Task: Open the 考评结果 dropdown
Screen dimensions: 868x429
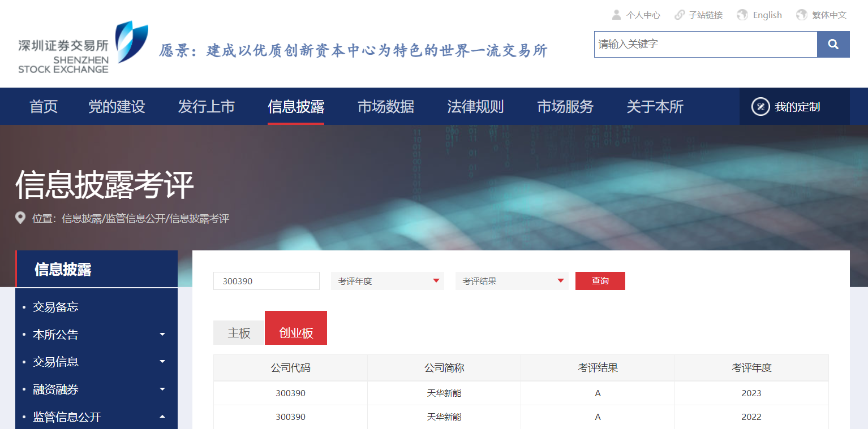Action: [x=512, y=281]
